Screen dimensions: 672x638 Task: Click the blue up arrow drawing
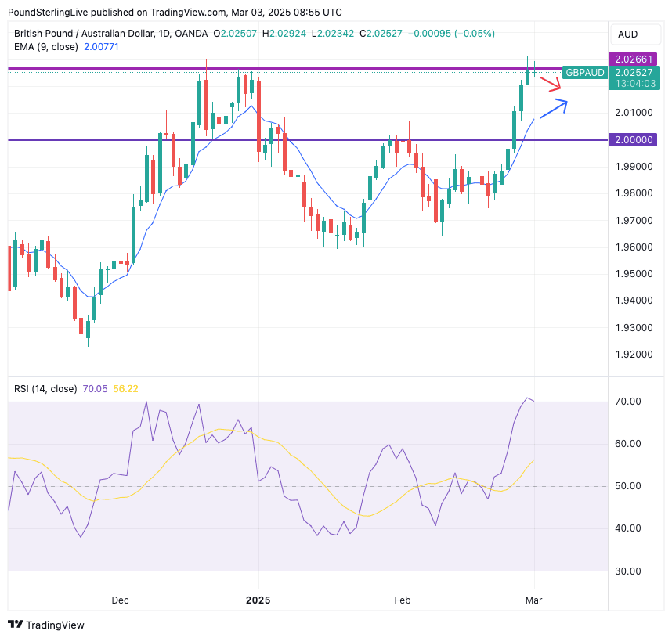pyautogui.click(x=553, y=108)
